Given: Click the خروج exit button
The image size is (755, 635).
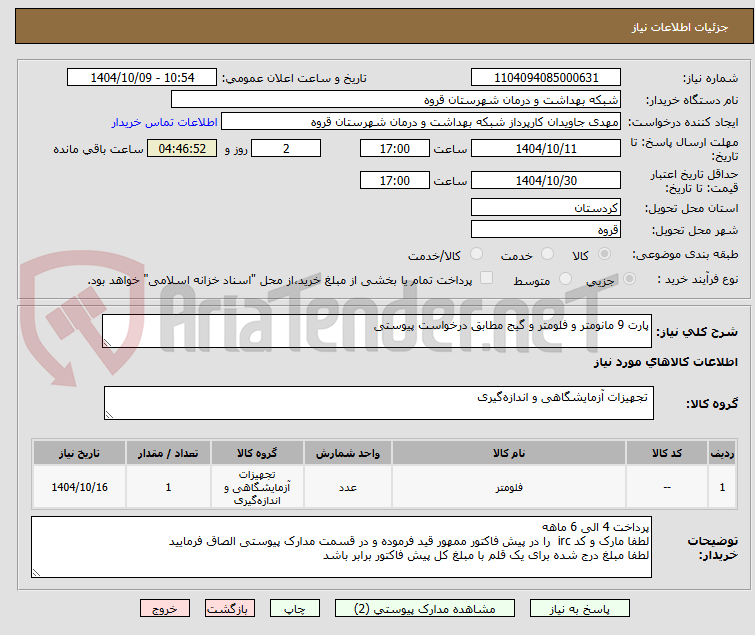Looking at the screenshot, I should point(165,609).
